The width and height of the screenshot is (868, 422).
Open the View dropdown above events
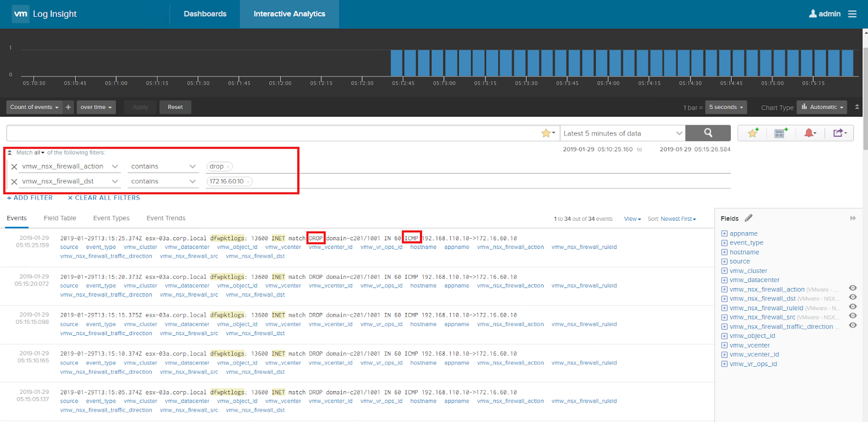tap(633, 219)
